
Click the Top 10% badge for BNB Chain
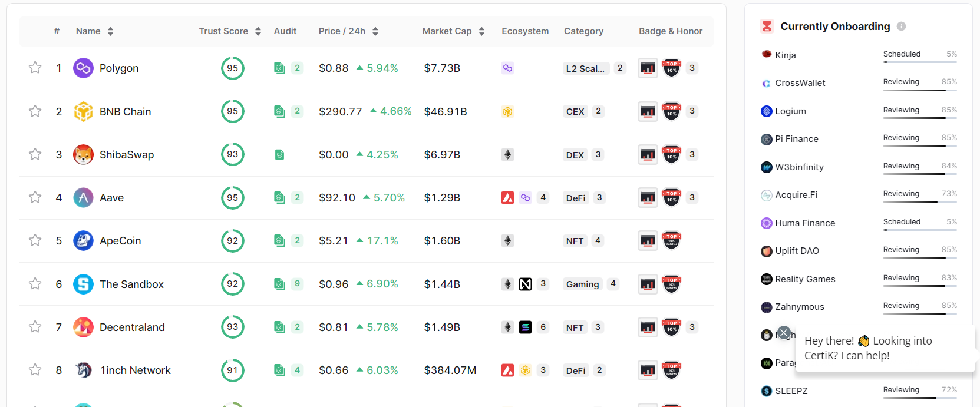pos(671,111)
